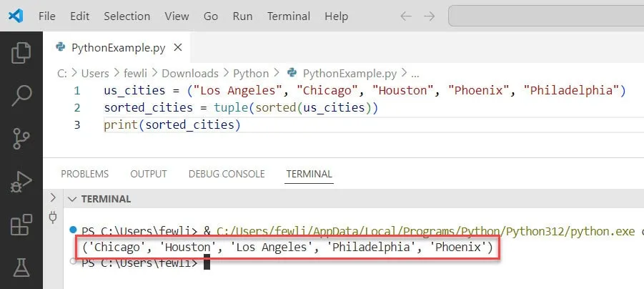Collapse the TERMINAL section chevron
This screenshot has height=289, width=644.
click(x=71, y=199)
